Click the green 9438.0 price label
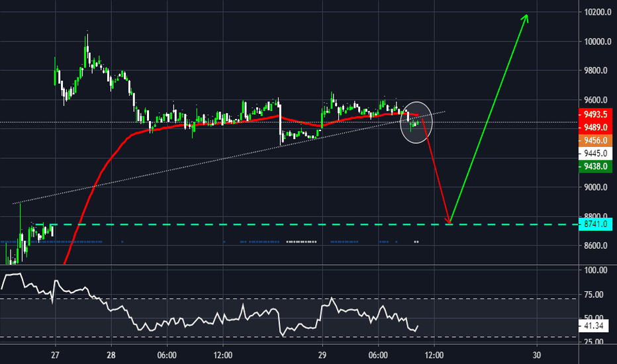This screenshot has height=364, width=617. click(595, 166)
